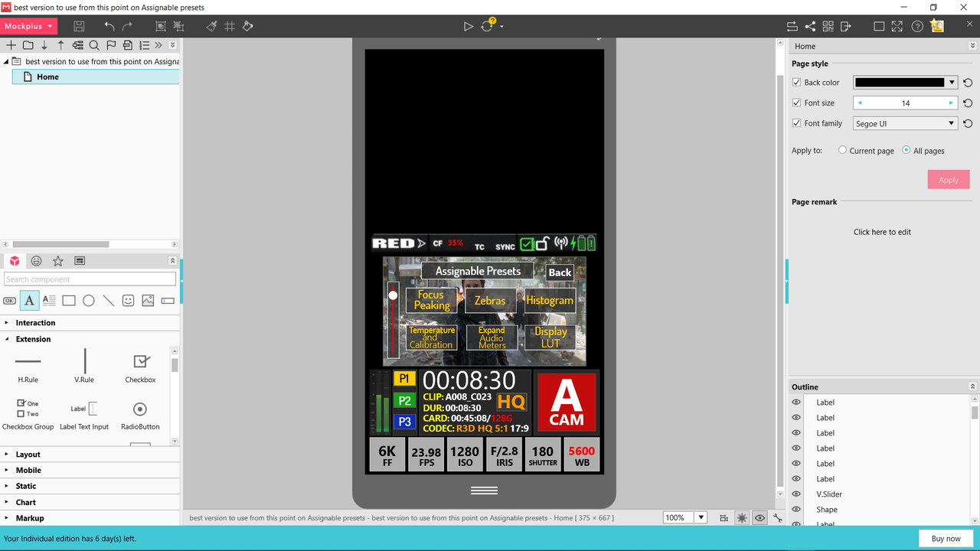Select the Current page radio option
The width and height of the screenshot is (980, 551).
[x=843, y=151]
